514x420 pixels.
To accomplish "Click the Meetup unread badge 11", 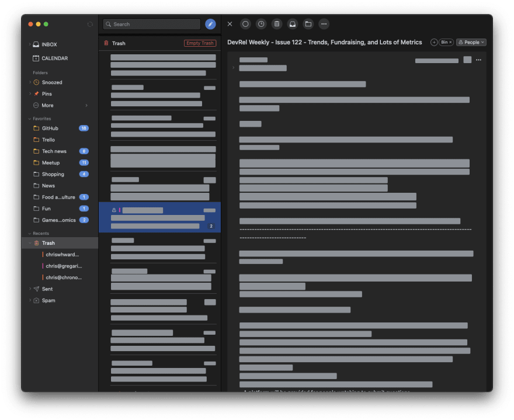I will click(x=84, y=162).
